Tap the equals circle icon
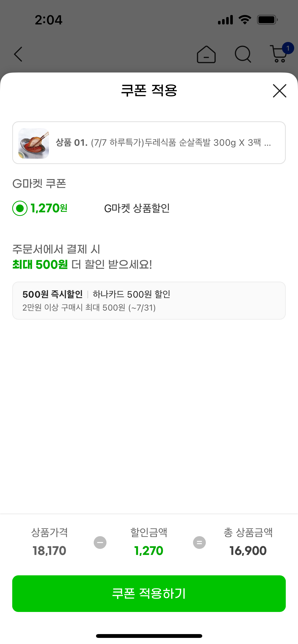 click(199, 543)
